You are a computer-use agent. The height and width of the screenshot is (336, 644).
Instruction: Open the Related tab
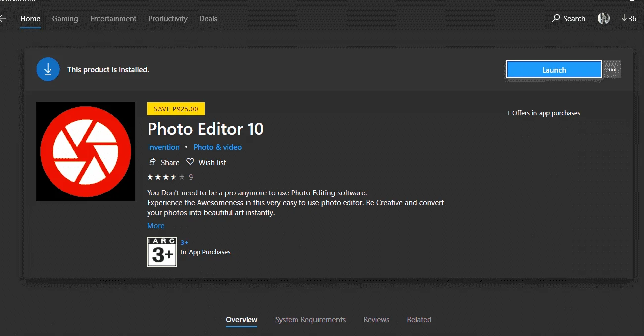pos(419,320)
